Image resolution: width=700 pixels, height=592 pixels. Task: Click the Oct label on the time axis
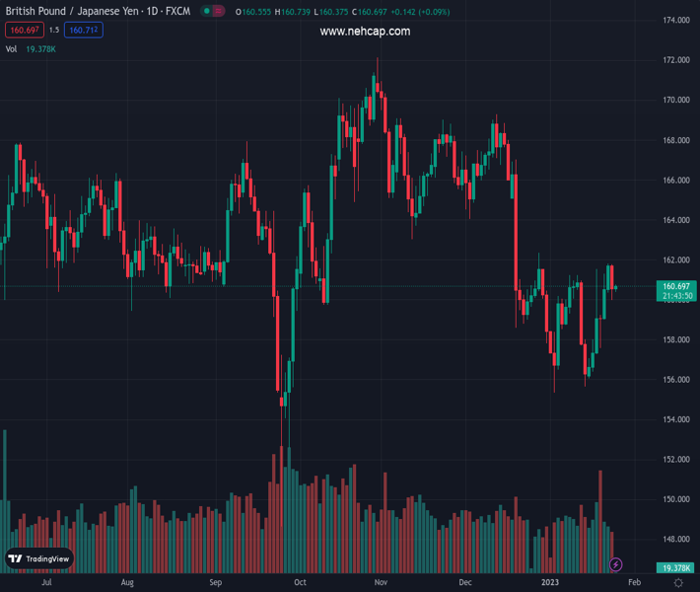click(x=301, y=583)
